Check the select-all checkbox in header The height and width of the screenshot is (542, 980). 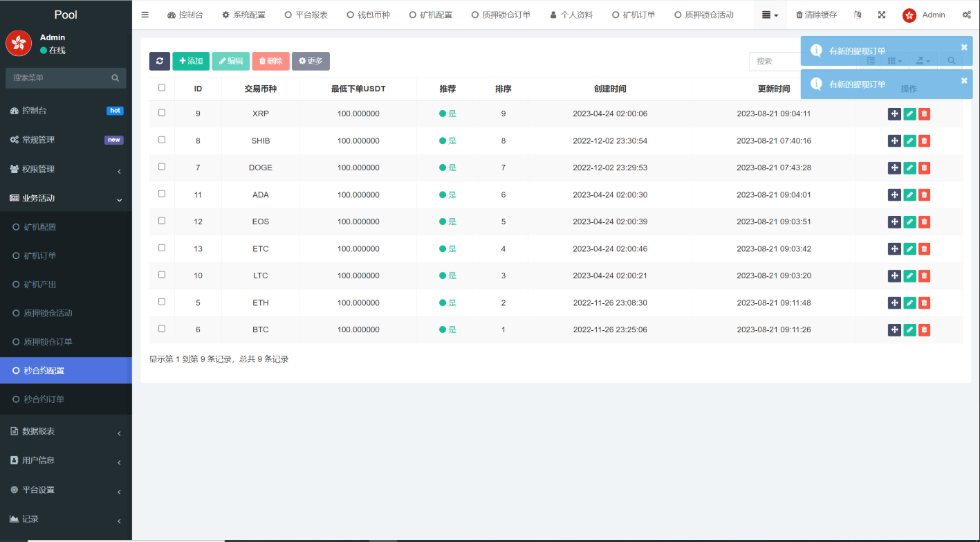(162, 87)
